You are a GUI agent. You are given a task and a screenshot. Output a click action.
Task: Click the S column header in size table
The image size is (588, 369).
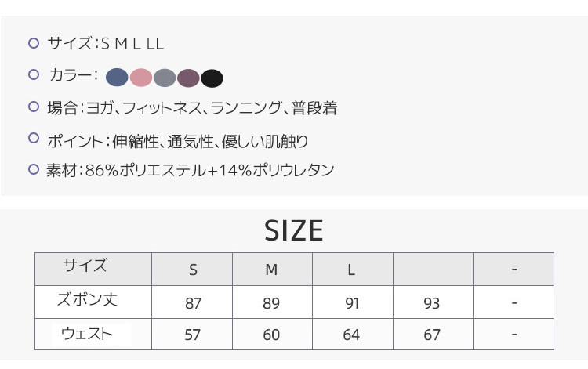pos(193,270)
